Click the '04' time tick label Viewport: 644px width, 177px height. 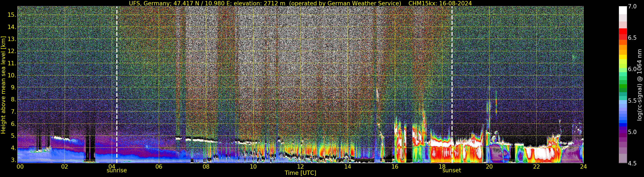click(112, 166)
